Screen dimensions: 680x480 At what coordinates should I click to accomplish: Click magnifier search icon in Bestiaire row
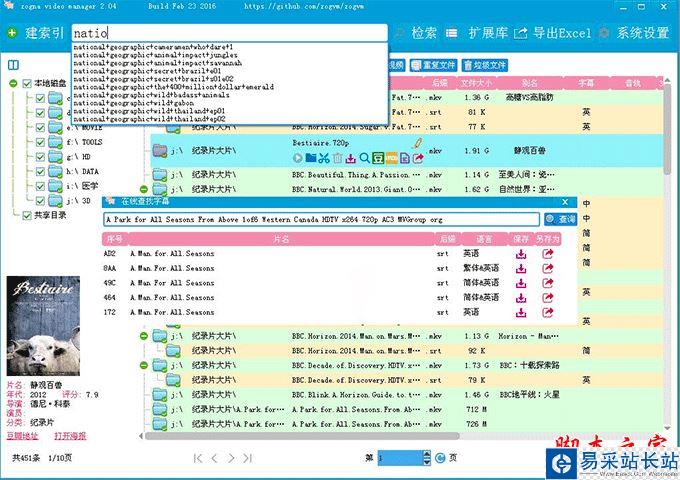[x=364, y=158]
